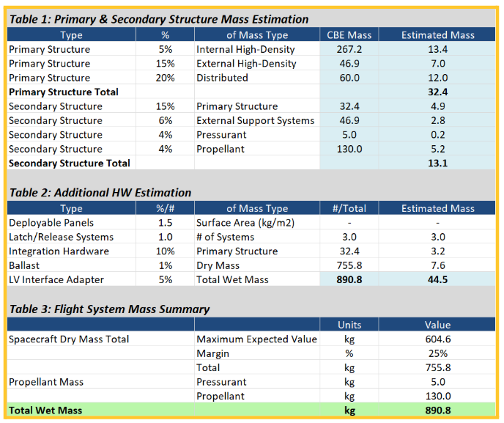The height and width of the screenshot is (423, 504).
Task: Click the Distributed percentage cell showing 20%
Action: point(165,78)
